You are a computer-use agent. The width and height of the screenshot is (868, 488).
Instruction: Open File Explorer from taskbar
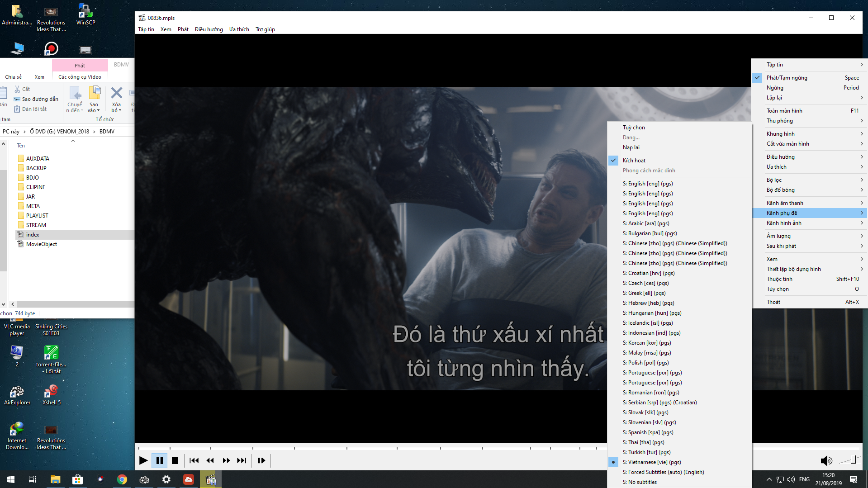click(55, 479)
